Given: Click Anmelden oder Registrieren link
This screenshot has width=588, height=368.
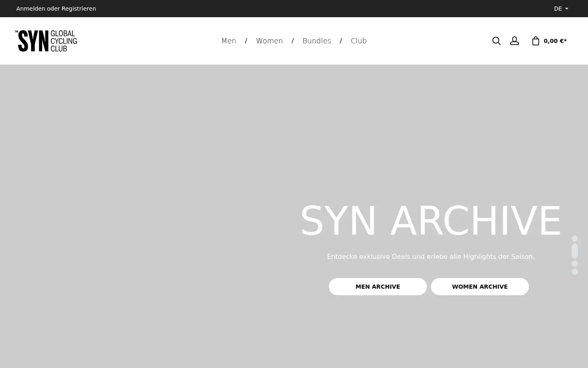Looking at the screenshot, I should click(x=56, y=9).
